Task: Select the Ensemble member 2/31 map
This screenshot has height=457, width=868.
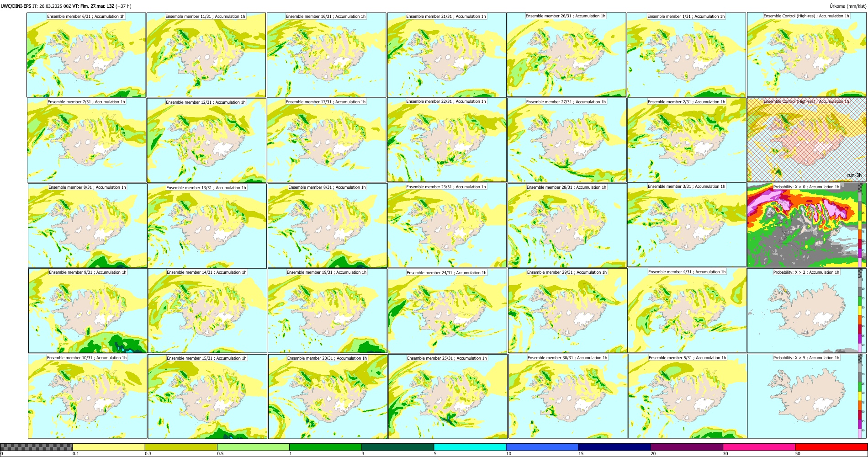Action: coord(687,140)
